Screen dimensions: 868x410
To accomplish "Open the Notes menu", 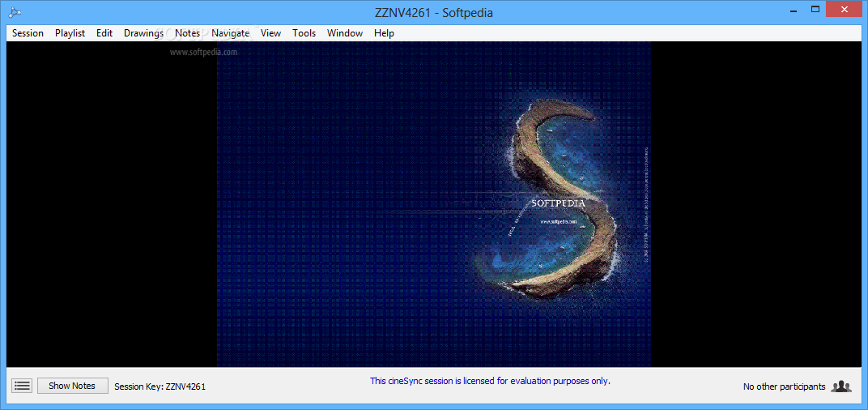I will click(187, 33).
